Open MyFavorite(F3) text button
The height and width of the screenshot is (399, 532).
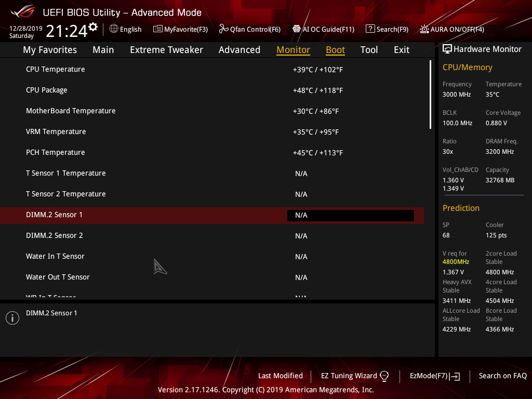click(186, 30)
